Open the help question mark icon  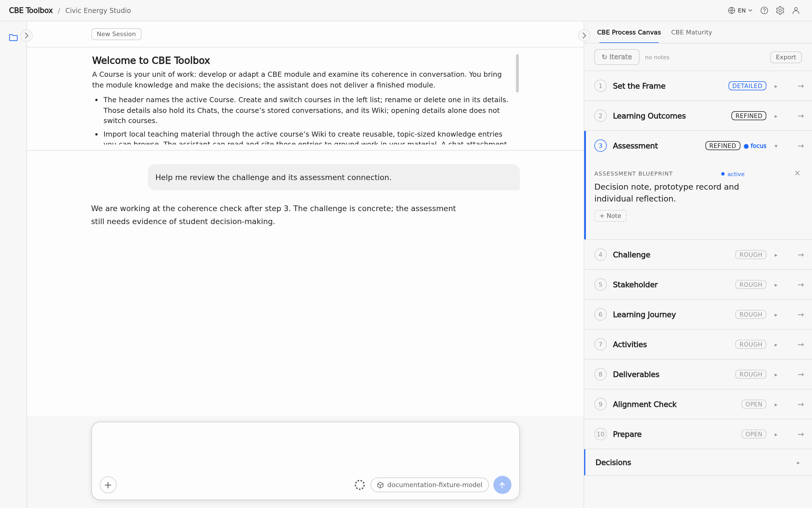[x=764, y=10]
